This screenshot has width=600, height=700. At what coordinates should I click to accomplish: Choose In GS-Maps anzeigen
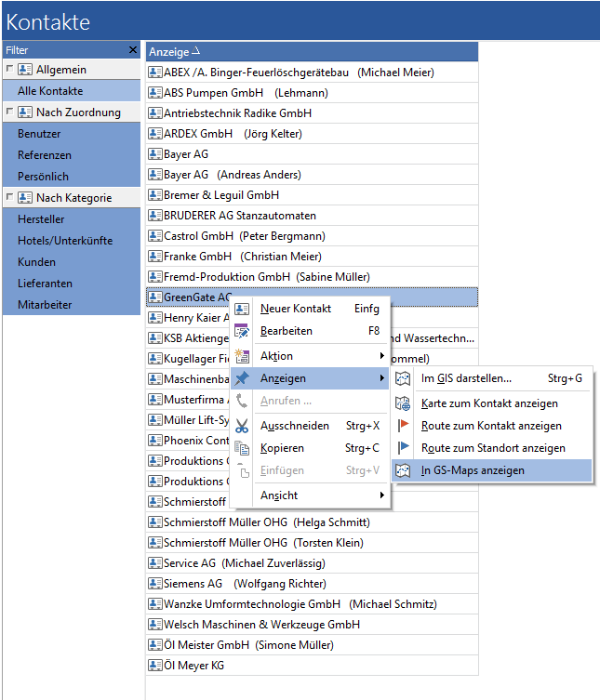(492, 470)
